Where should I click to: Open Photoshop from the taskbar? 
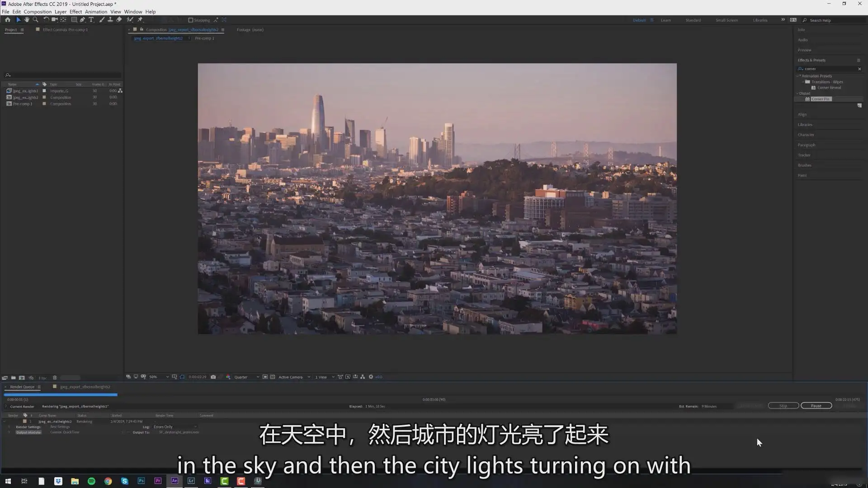point(141,481)
